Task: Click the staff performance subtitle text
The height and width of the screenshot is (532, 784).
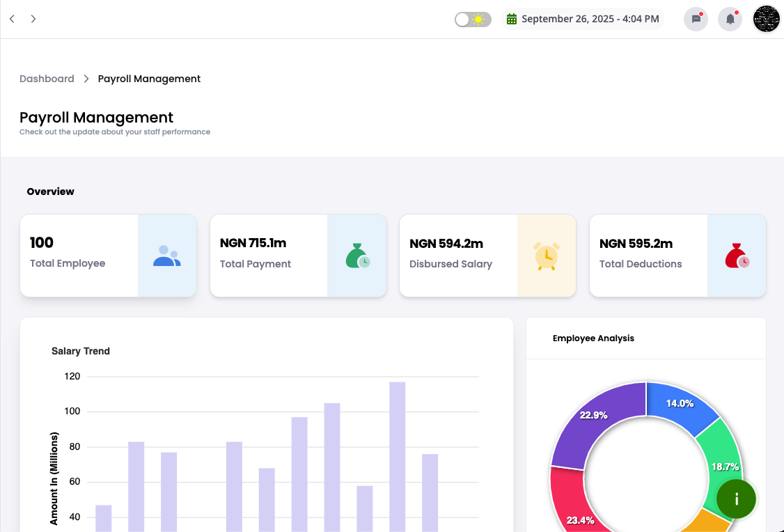Action: click(115, 132)
